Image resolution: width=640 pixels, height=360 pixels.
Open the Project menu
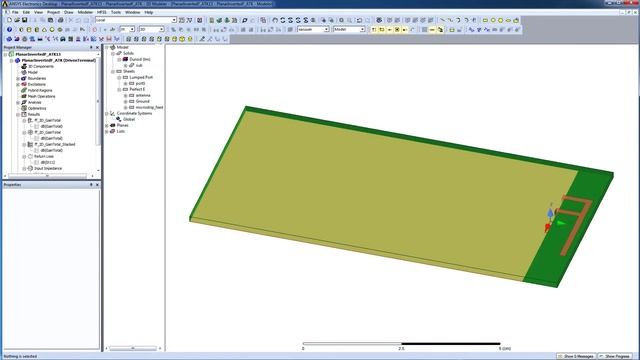pos(53,12)
